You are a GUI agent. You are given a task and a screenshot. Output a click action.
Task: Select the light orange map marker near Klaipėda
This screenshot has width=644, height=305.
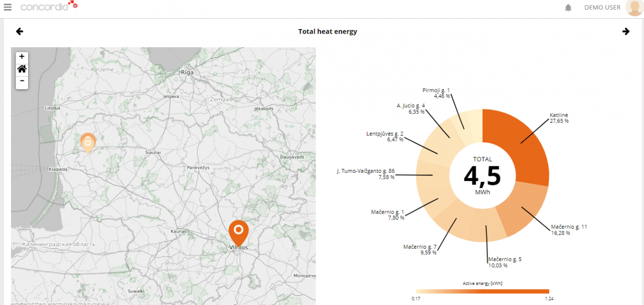(88, 142)
